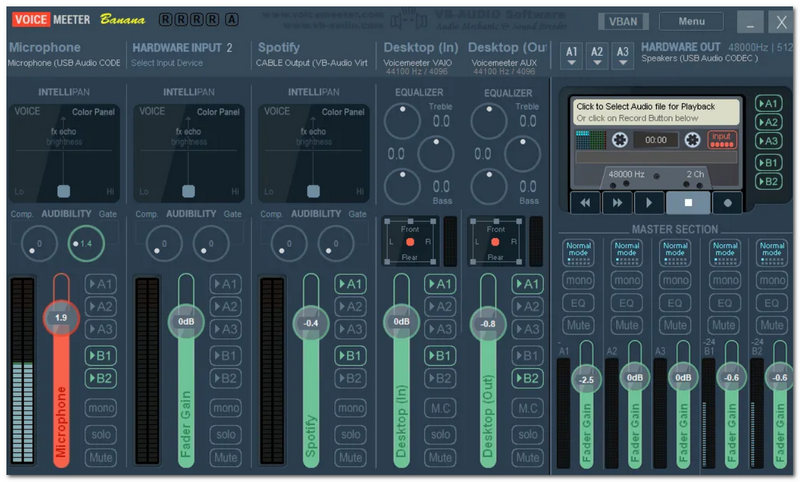
Task: Toggle B2 routing on Microphone strip
Action: click(x=101, y=378)
